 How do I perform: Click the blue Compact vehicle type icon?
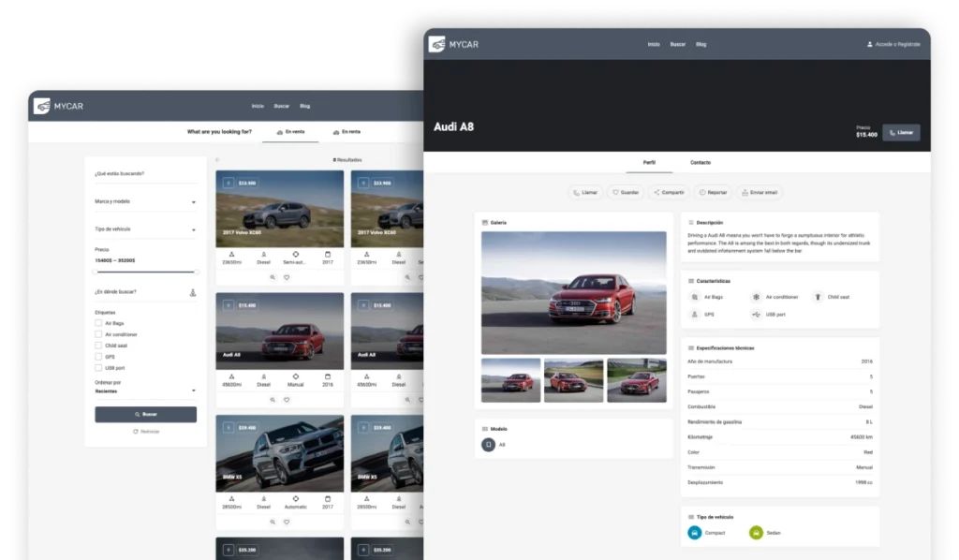click(694, 533)
